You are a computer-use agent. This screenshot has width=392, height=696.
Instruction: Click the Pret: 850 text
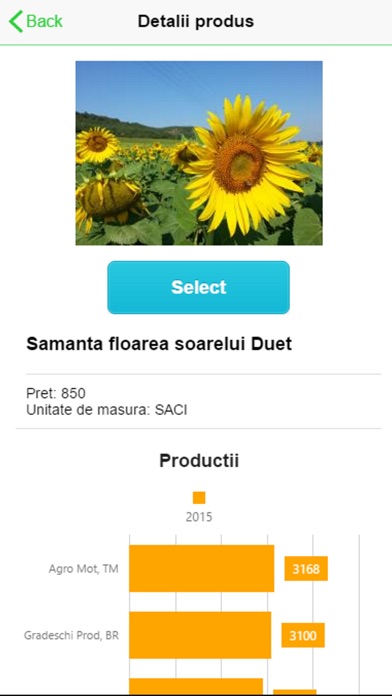click(x=56, y=393)
